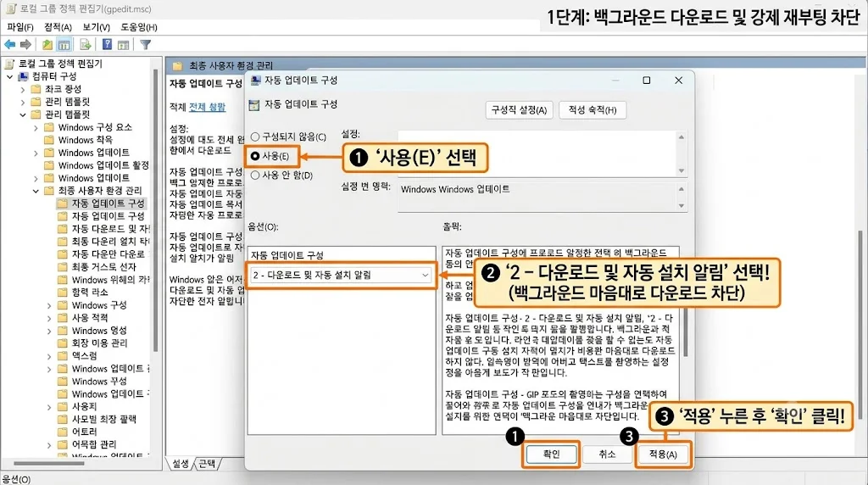Click the 적성 숙적(H) button
The image size is (868, 485).
(593, 109)
